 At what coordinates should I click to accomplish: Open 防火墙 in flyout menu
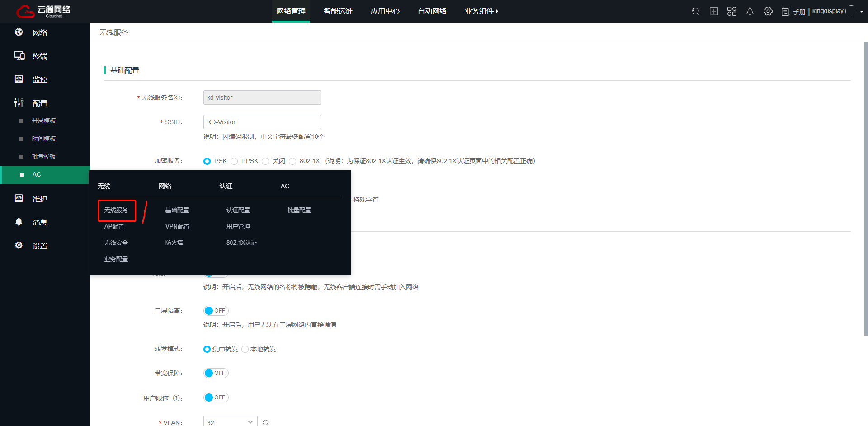click(x=174, y=243)
